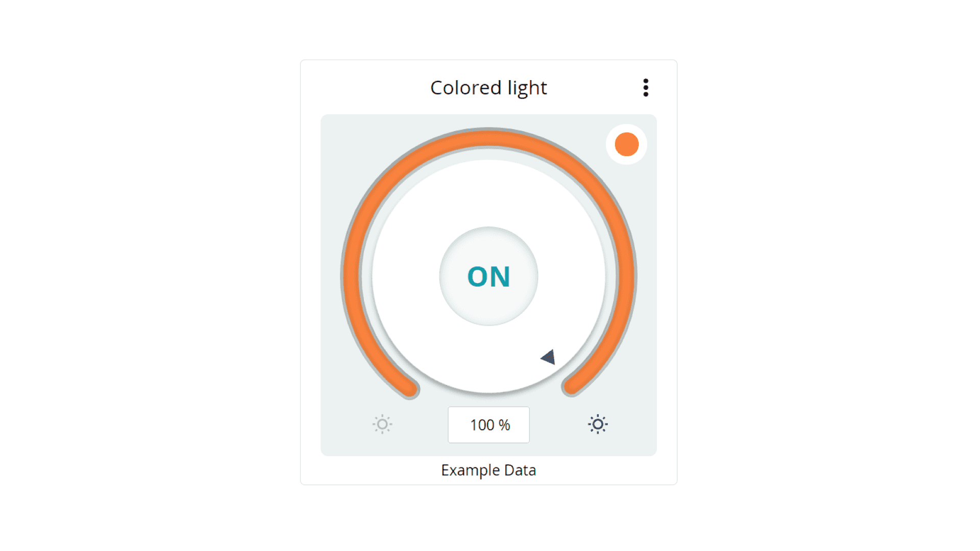Open the three-dot widget menu
This screenshot has height=551, width=980.
coord(646,88)
